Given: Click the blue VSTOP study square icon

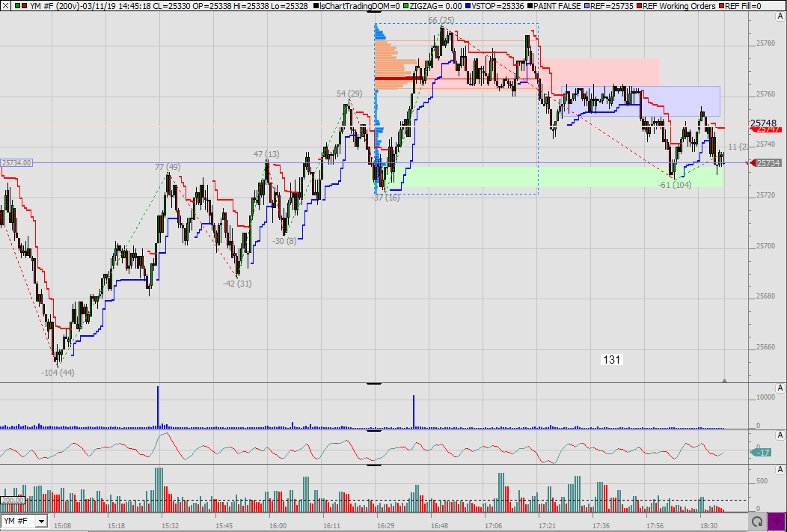Looking at the screenshot, I should [x=468, y=6].
